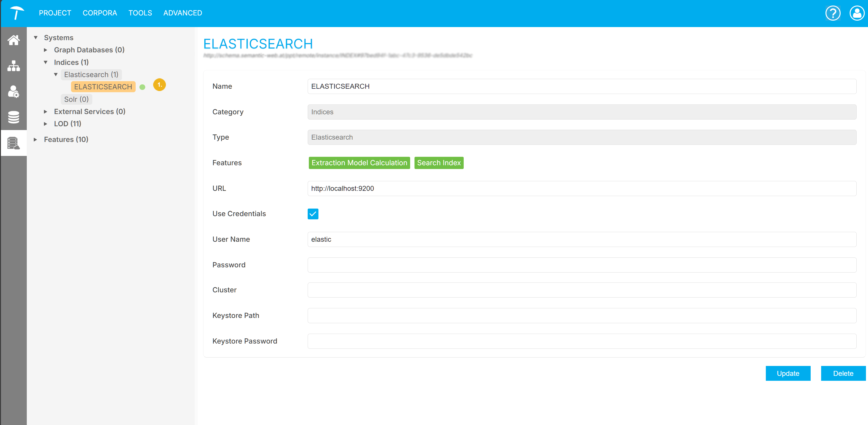Click the Update button

(x=788, y=373)
